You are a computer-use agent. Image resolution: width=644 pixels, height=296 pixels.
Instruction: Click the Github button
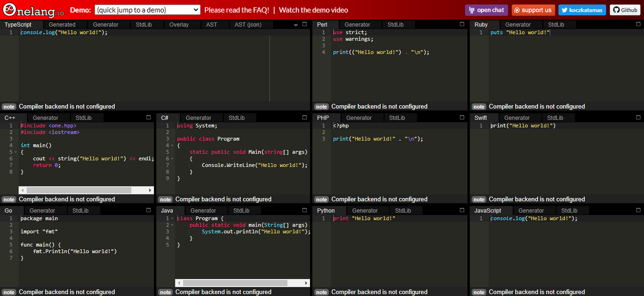pos(625,10)
